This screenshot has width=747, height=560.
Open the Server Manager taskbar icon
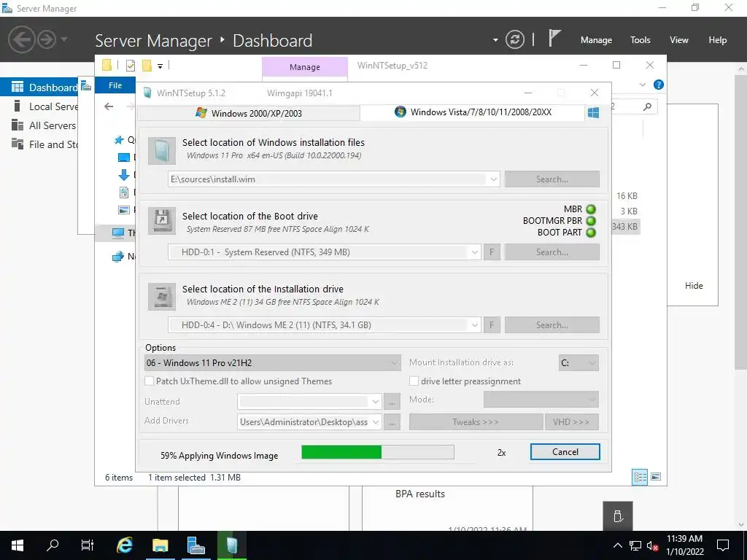coord(196,545)
